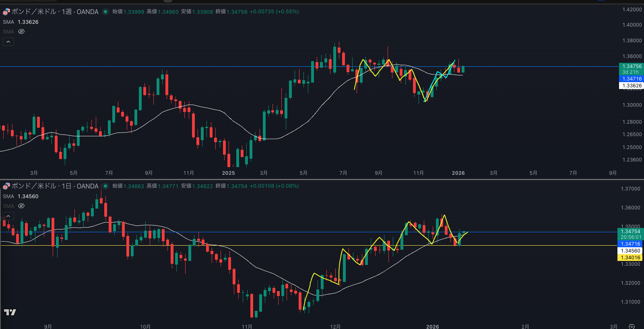Click the yellow 1.34016 price label
Image resolution: width=644 pixels, height=329 pixels.
pos(630,258)
